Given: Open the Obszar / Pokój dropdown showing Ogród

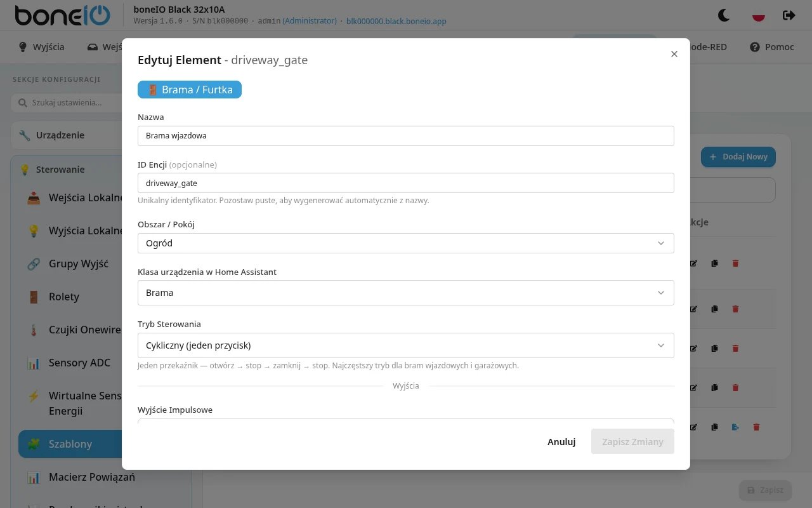Looking at the screenshot, I should pos(406,243).
